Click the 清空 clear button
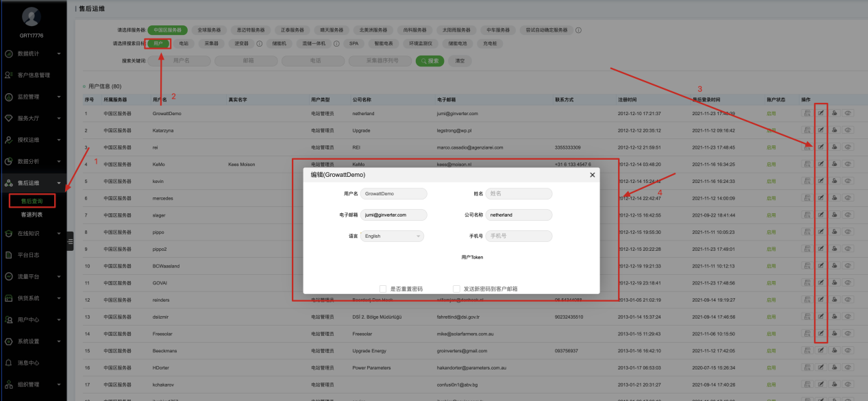 tap(460, 61)
